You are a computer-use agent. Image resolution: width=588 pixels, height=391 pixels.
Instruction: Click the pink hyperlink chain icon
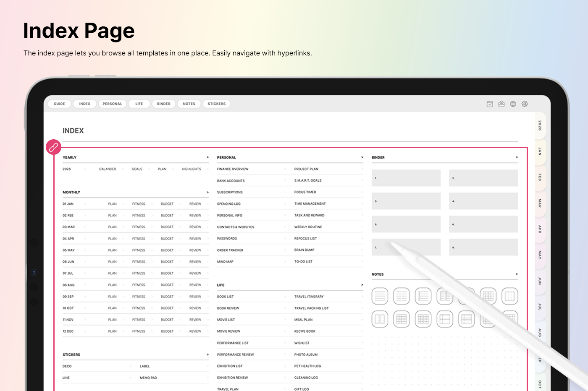[54, 147]
